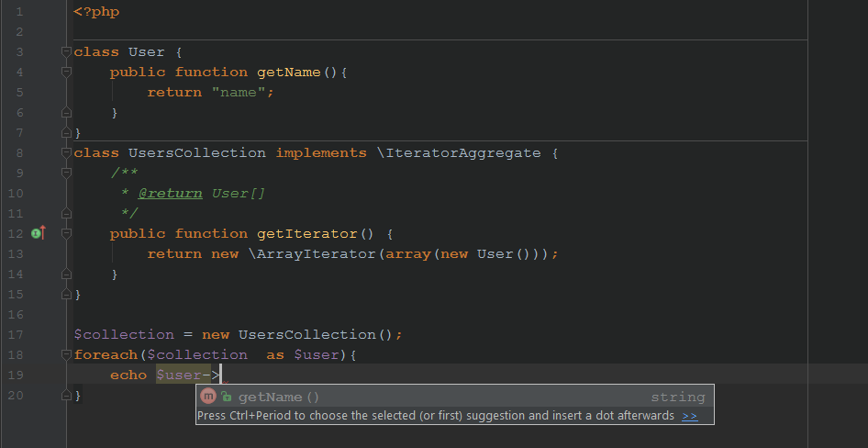Collapse the getName function fold on line 4
Viewport: 868px width, 448px height.
[66, 72]
